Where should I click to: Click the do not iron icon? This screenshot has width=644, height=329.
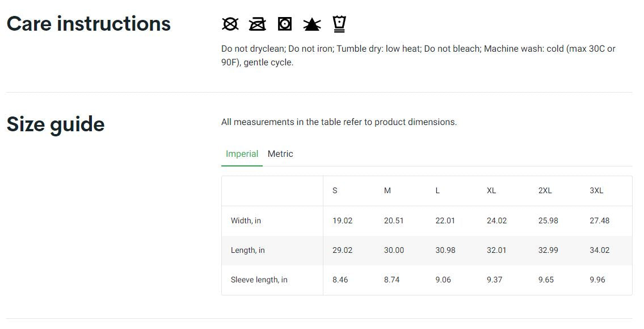257,24
